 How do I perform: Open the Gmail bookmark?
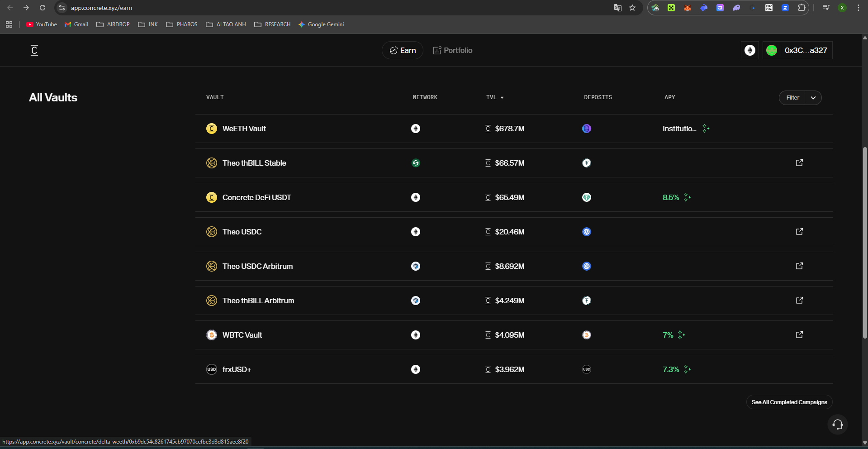point(76,24)
